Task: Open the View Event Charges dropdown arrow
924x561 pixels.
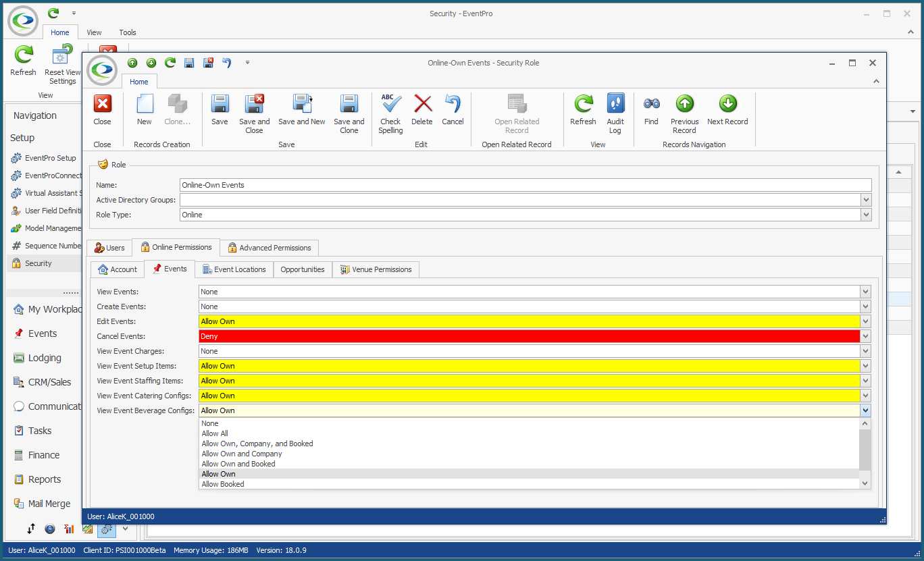Action: click(865, 351)
